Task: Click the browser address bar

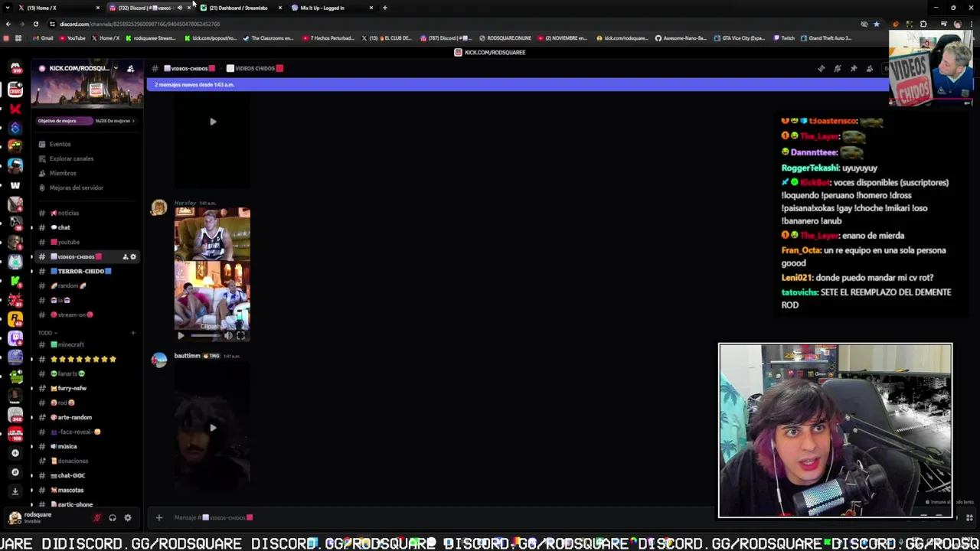Action: pyautogui.click(x=452, y=24)
